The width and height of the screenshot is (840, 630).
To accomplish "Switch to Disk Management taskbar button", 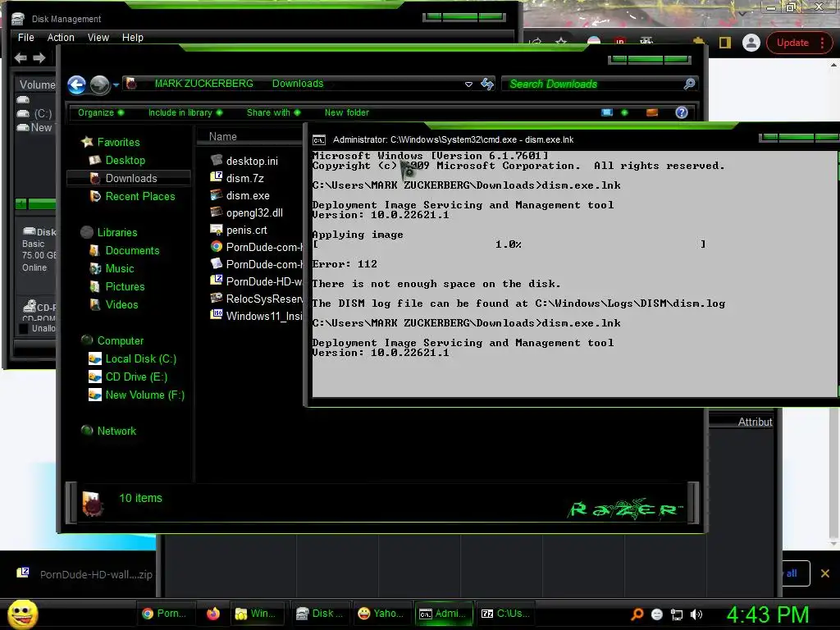I will click(321, 614).
